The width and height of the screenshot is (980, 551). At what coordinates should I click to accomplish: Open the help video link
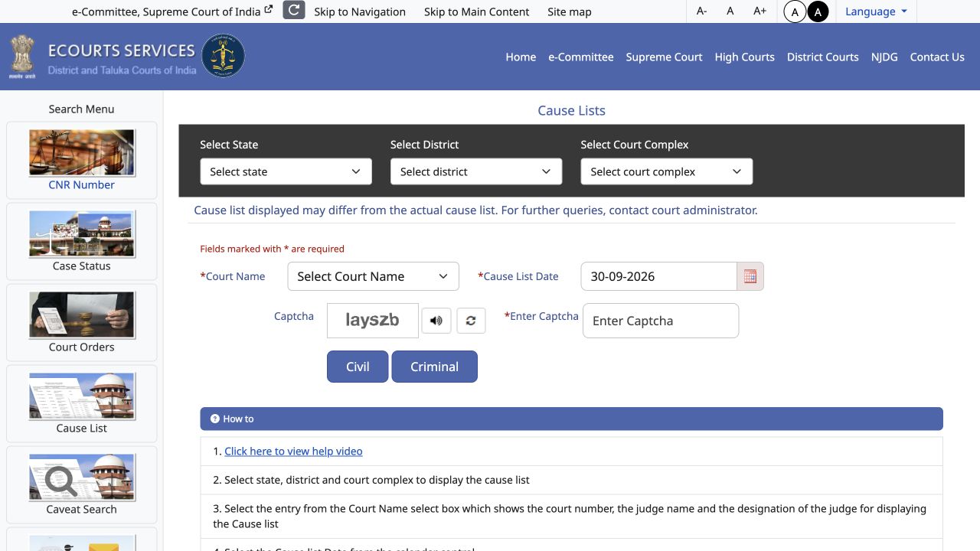tap(293, 451)
